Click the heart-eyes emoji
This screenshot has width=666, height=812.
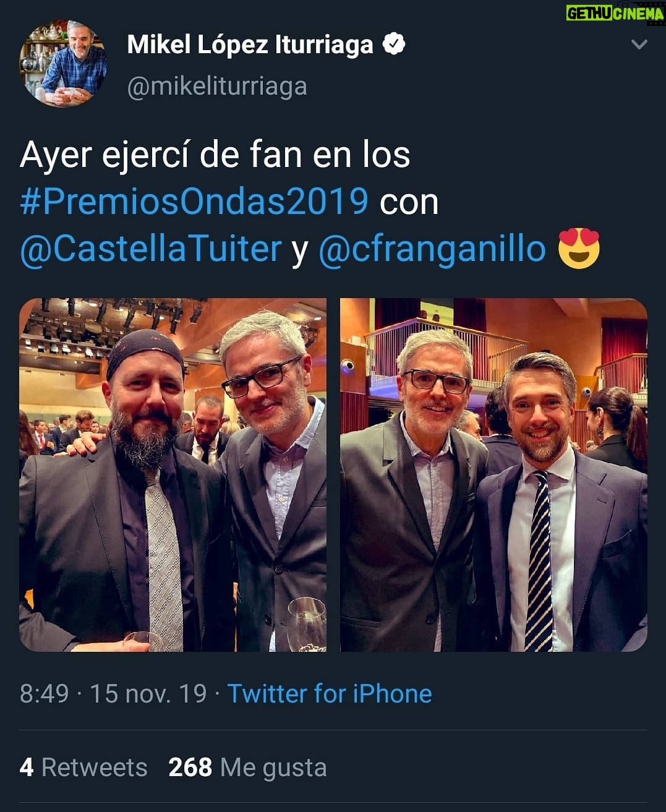tap(579, 249)
